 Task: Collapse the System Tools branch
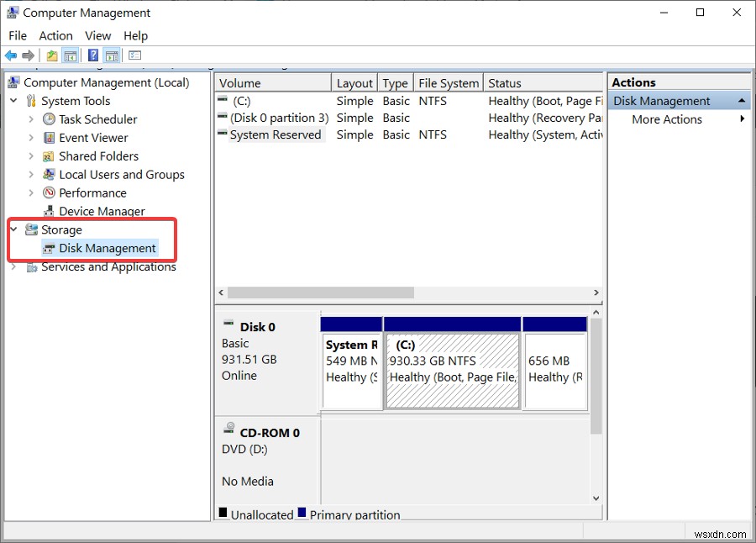tap(13, 100)
